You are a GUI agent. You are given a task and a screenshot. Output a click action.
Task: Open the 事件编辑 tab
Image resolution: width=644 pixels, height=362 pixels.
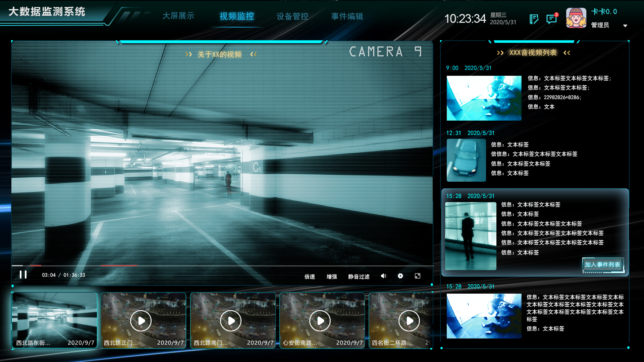(x=347, y=16)
